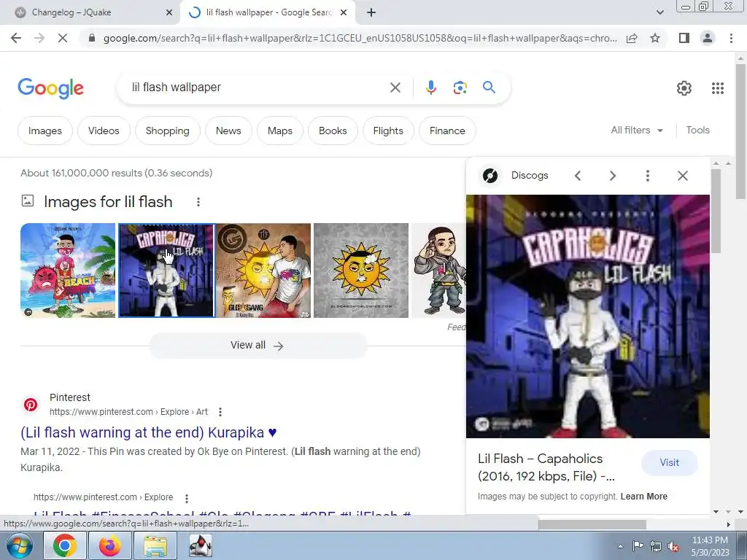Select the Videos filter chip
The width and height of the screenshot is (747, 560).
coord(104,131)
